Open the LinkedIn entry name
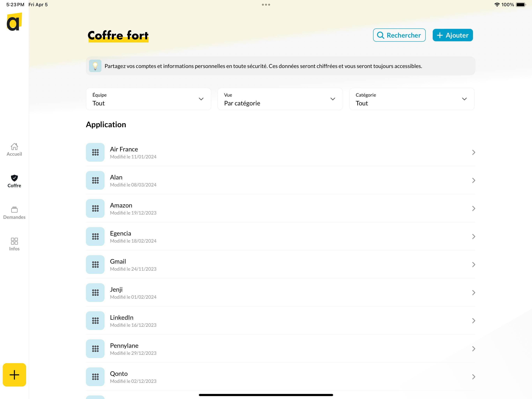532x399 pixels. tap(122, 318)
